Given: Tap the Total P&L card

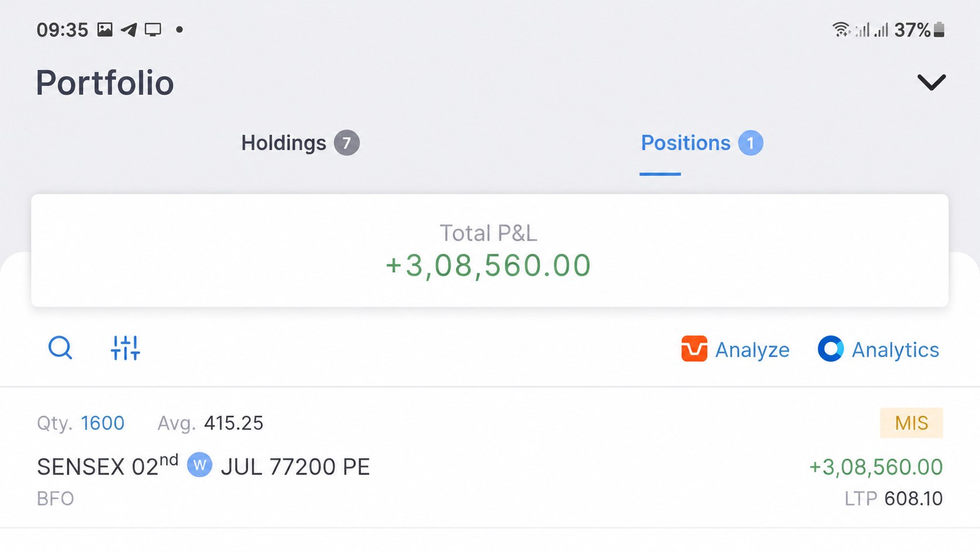Looking at the screenshot, I should pos(490,250).
